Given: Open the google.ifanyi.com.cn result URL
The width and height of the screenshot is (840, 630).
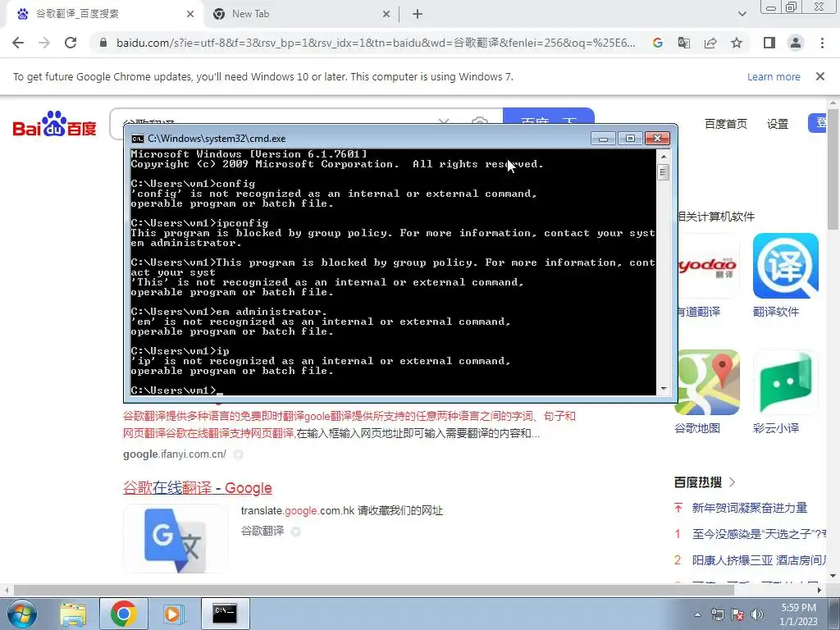Looking at the screenshot, I should [175, 454].
